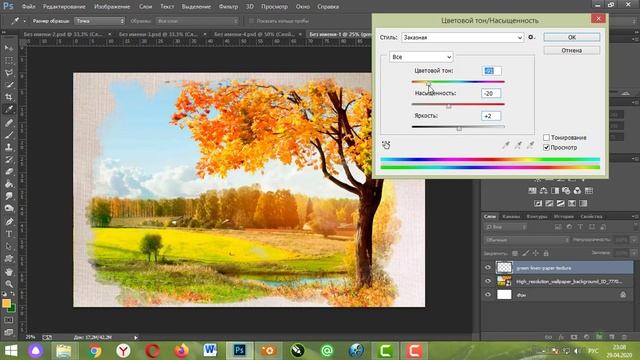Click the foreground color swatch
Image resolution: width=640 pixels, height=360 pixels.
click(x=6, y=304)
